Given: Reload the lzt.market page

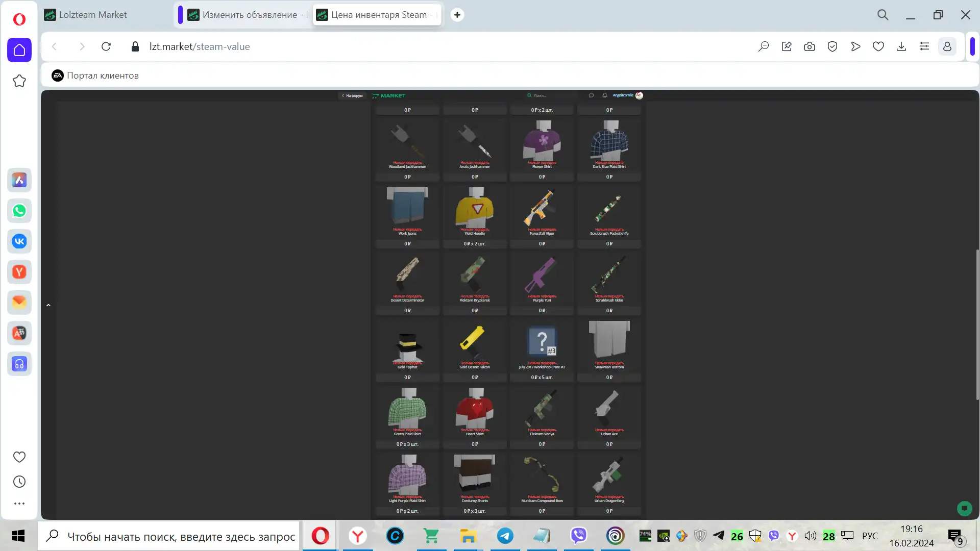Looking at the screenshot, I should [x=106, y=46].
